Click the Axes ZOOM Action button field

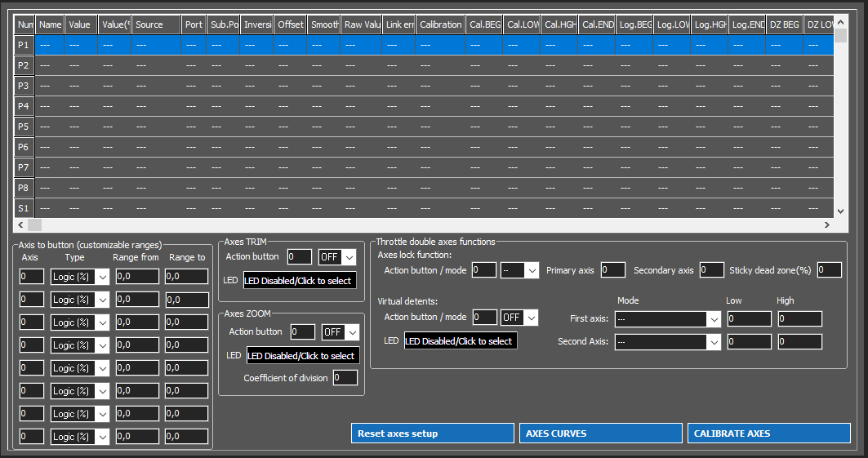click(x=303, y=332)
